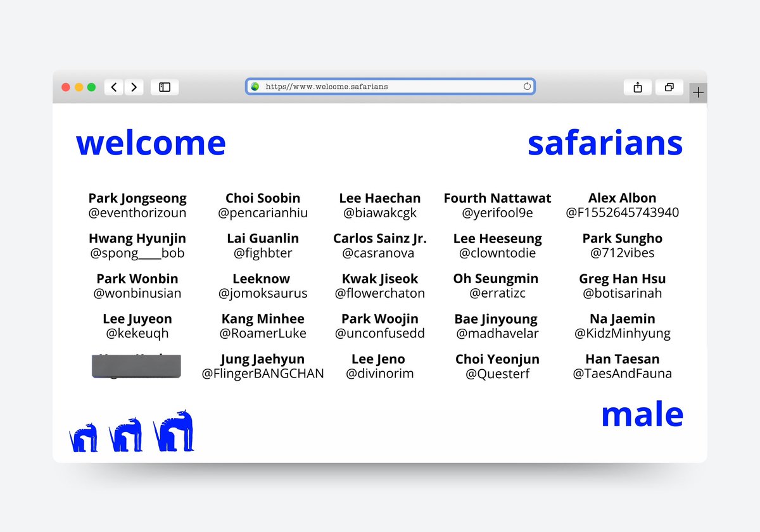Open handle @spong____bob
This screenshot has height=532, width=760.
click(x=137, y=253)
